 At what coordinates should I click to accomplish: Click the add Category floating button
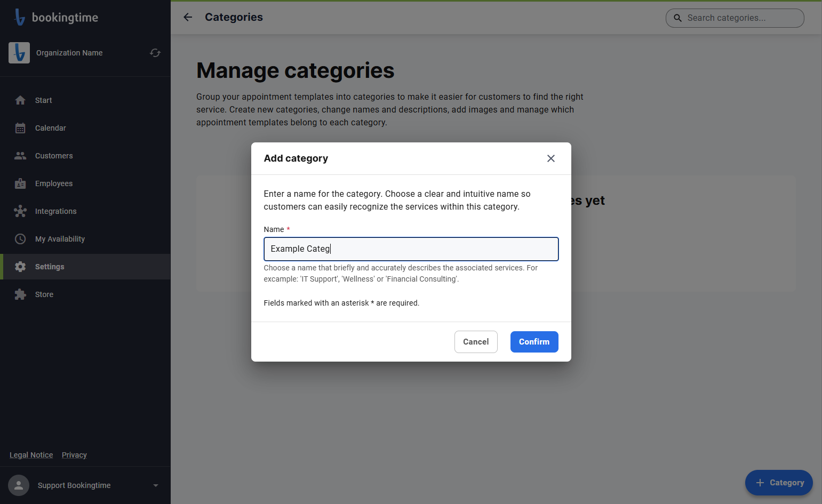[779, 483]
